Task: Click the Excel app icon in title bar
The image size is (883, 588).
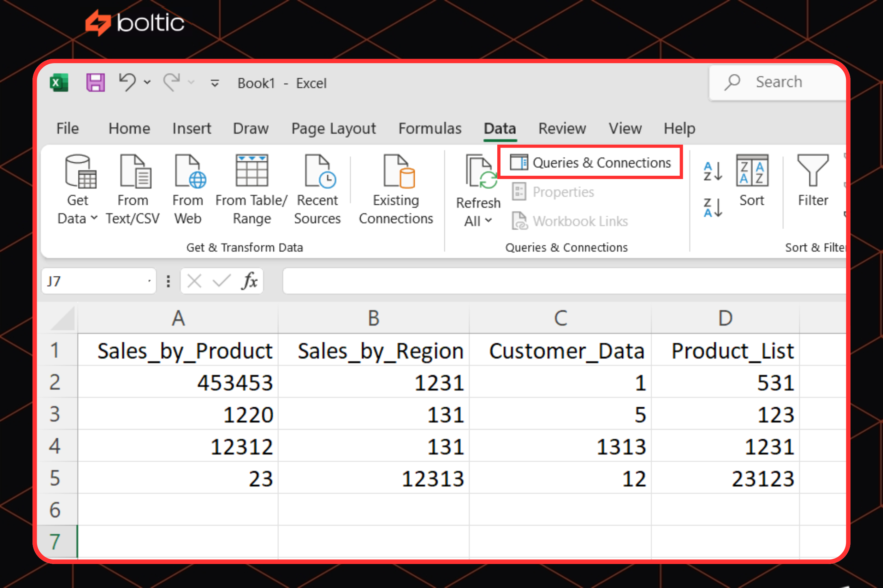Action: pos(59,83)
